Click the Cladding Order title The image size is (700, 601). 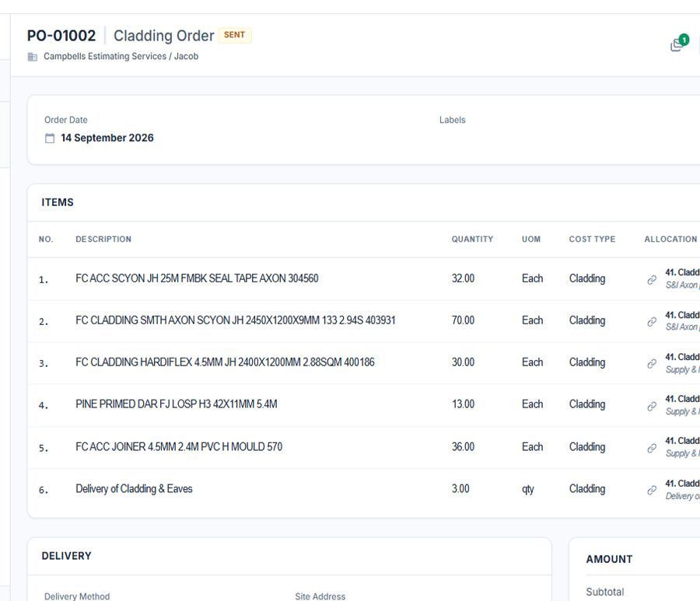164,36
